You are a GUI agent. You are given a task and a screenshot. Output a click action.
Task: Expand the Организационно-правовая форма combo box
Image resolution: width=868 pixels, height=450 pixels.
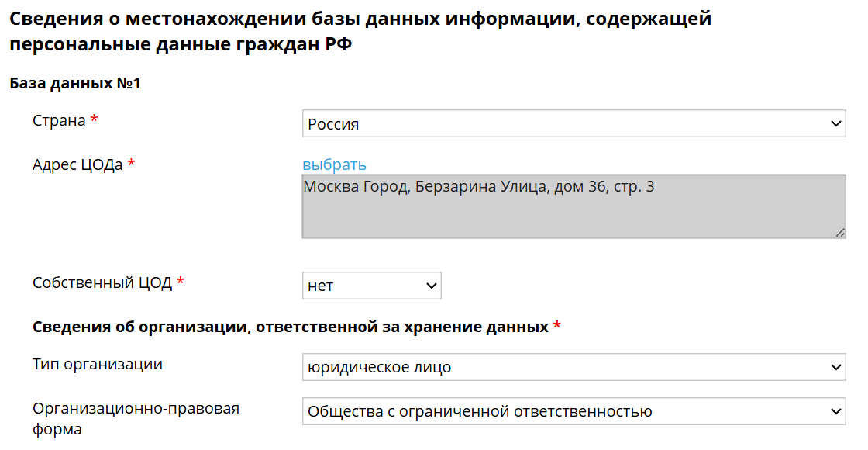tap(573, 411)
